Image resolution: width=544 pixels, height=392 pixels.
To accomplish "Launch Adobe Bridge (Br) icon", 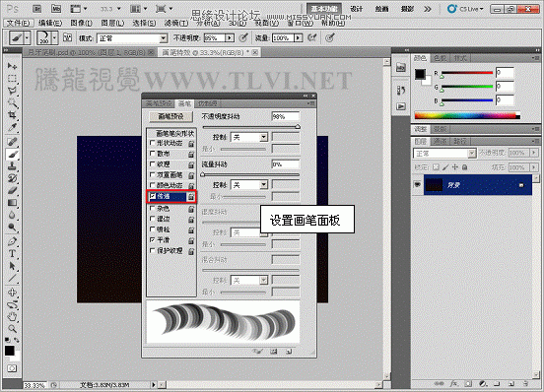I will coord(37,9).
